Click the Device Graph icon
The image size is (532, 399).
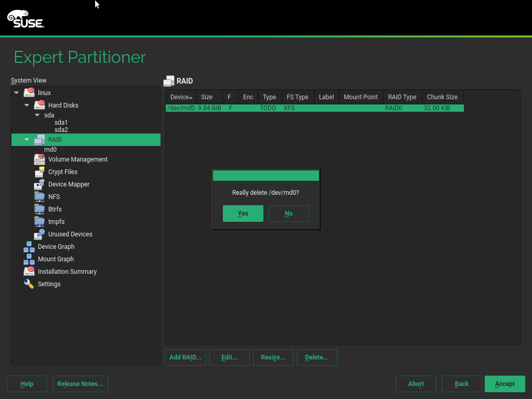point(29,246)
